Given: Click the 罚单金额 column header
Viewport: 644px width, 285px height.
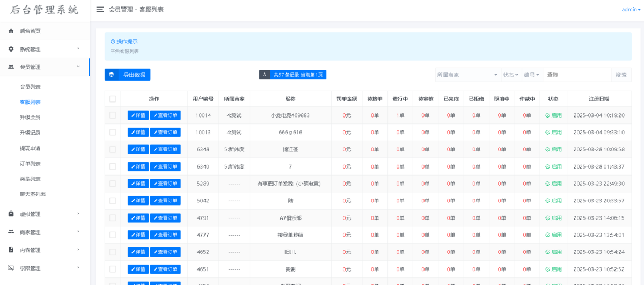Looking at the screenshot, I should pos(347,99).
